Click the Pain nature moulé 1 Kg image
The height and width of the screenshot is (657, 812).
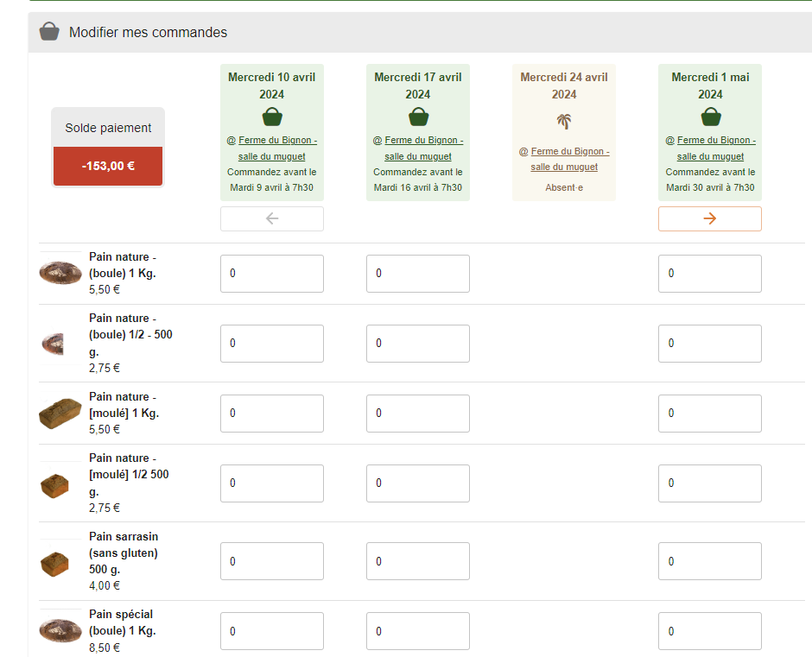coord(60,413)
